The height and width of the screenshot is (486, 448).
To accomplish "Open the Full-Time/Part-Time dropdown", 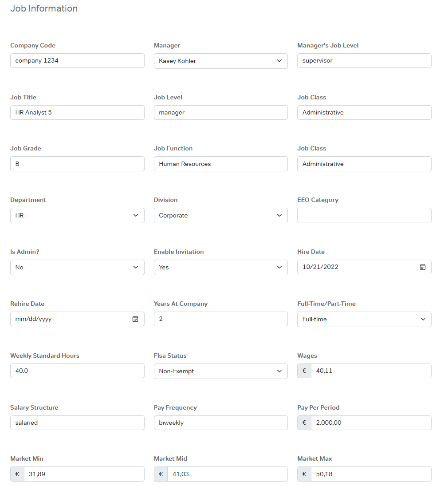I will [364, 320].
